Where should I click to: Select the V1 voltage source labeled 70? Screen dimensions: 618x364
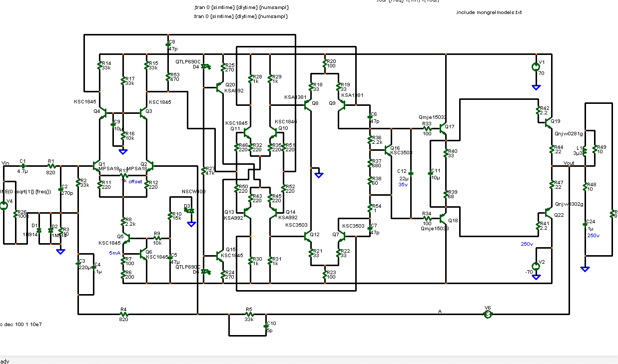click(x=535, y=66)
